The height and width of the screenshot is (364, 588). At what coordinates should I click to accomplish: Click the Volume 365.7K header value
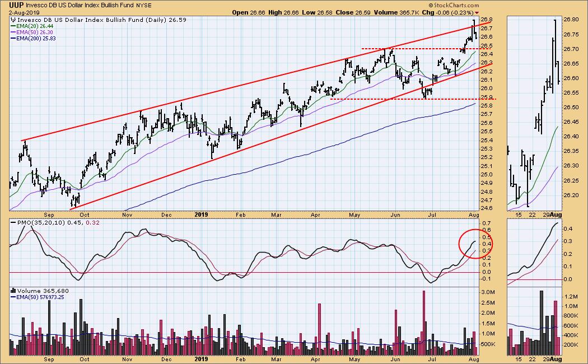396,12
